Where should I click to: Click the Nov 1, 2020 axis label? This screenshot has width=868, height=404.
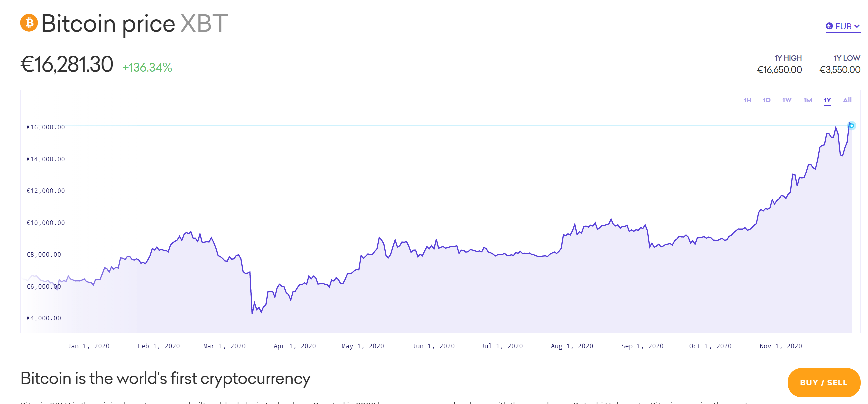click(780, 346)
